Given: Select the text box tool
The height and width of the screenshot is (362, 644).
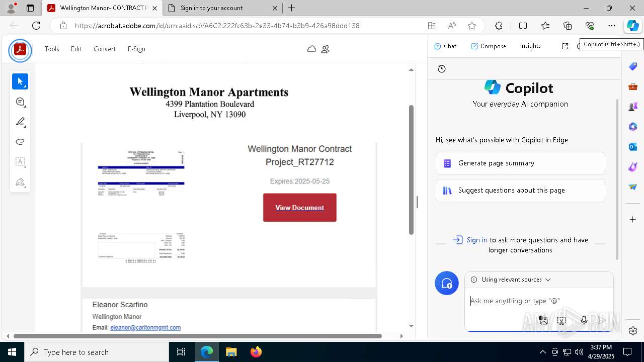Looking at the screenshot, I should click(20, 162).
